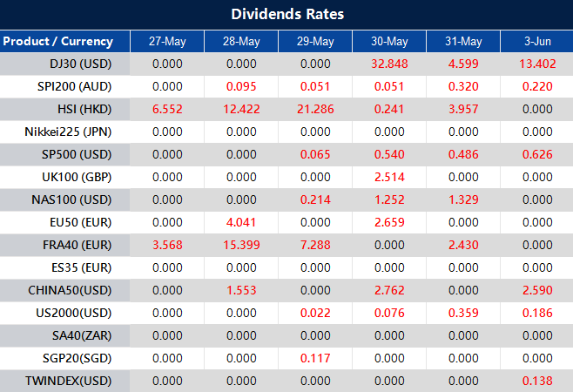The width and height of the screenshot is (573, 392).
Task: Select the US2000 value 0.359
Action: [463, 313]
